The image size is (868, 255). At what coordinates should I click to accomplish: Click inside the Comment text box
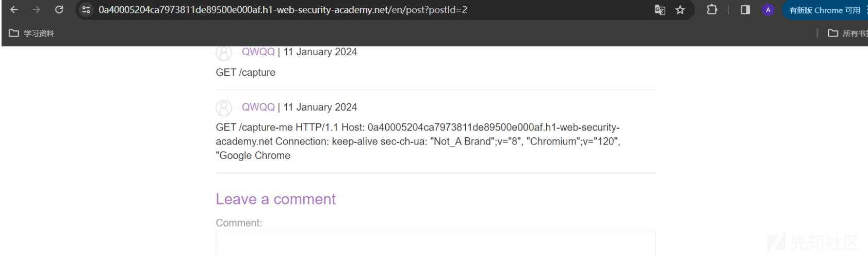435,243
